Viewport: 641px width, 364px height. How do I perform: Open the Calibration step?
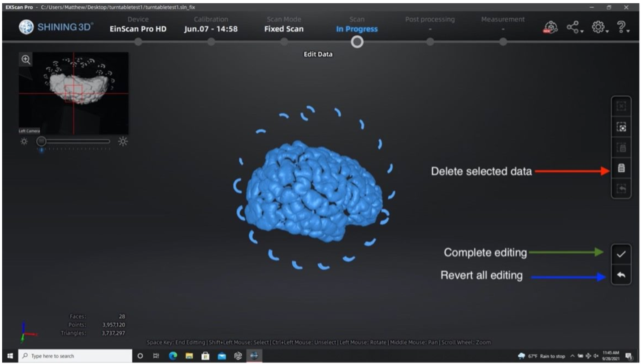tap(211, 25)
